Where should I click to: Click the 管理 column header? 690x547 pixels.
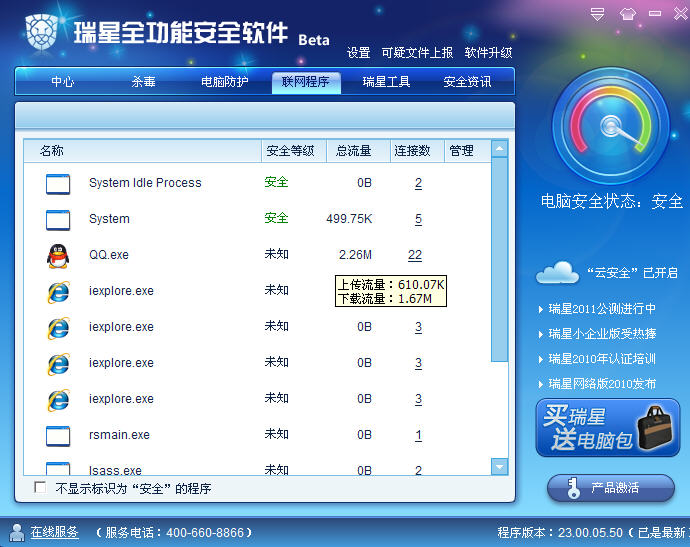click(467, 151)
